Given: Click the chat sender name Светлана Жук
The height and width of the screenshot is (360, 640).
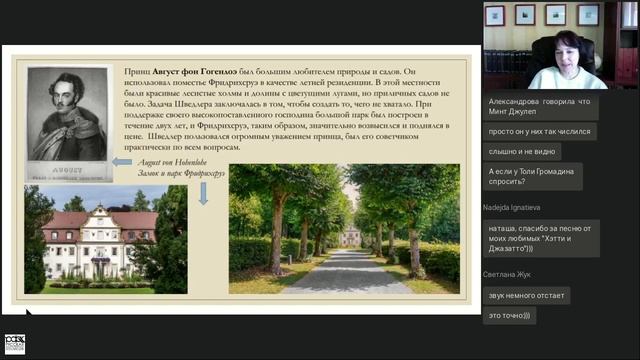Looking at the screenshot, I should point(507,275).
